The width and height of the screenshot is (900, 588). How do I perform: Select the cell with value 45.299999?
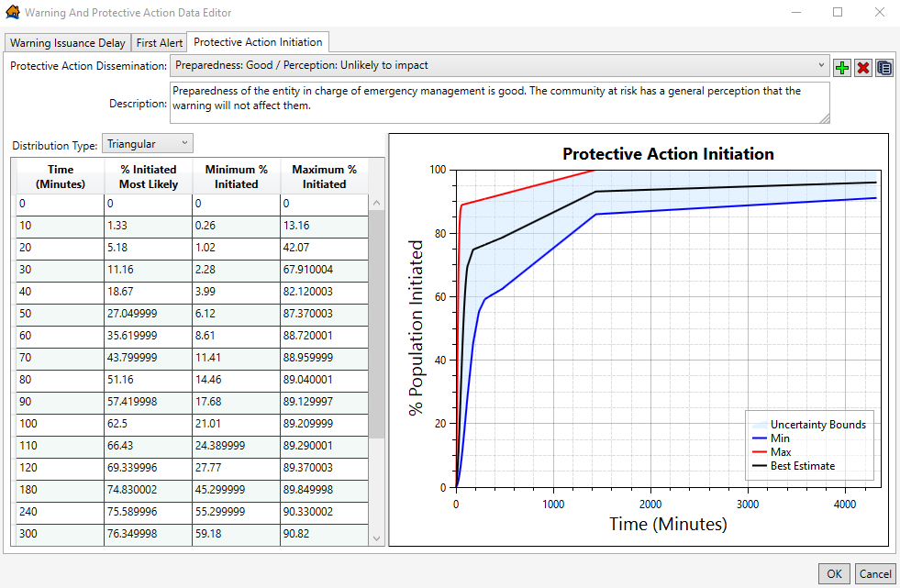(x=236, y=490)
